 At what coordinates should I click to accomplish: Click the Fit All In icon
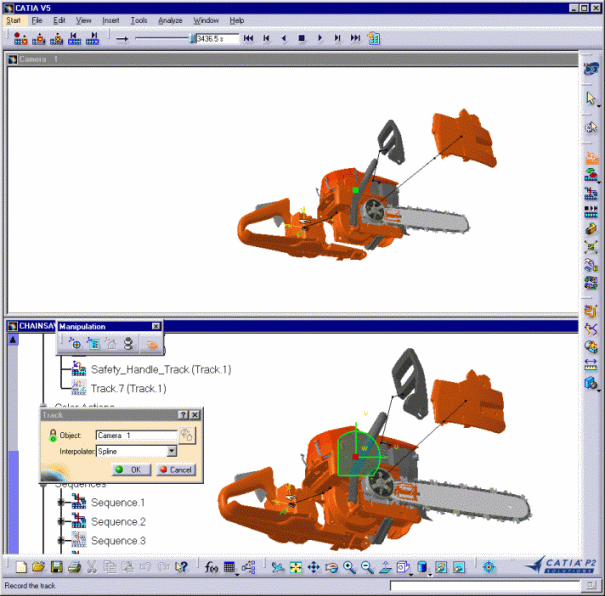[x=296, y=567]
